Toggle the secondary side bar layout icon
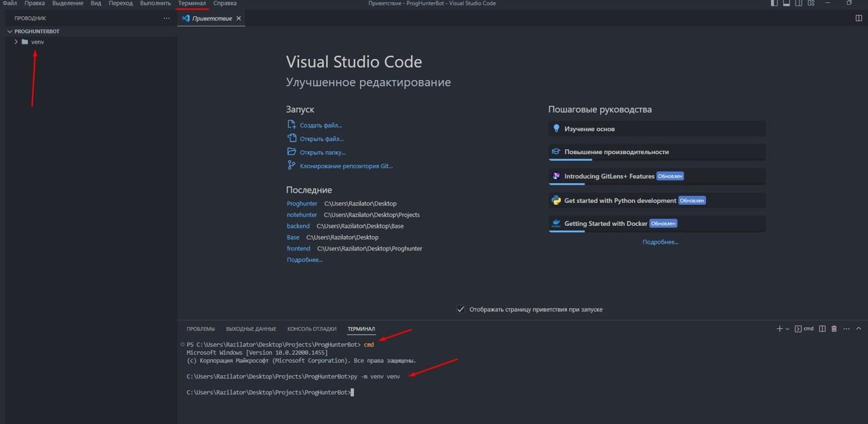 point(799,3)
